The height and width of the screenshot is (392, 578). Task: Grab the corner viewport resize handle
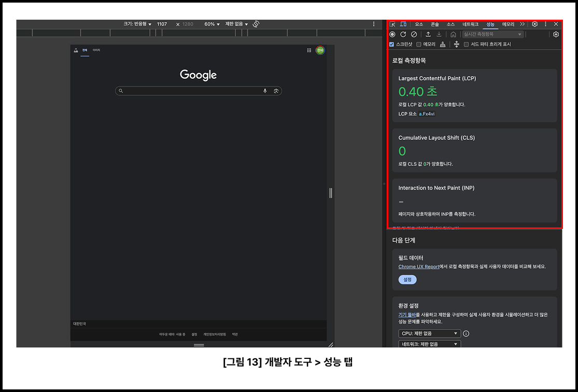pyautogui.click(x=331, y=344)
